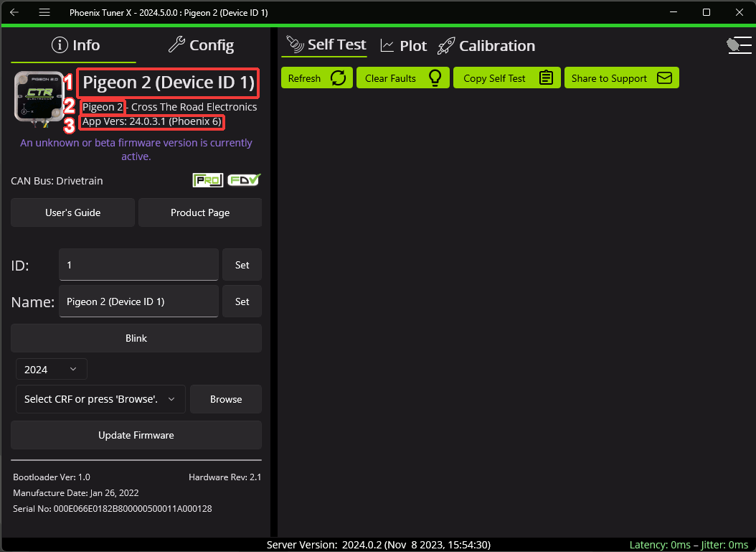Open the hamburger menu

point(44,12)
